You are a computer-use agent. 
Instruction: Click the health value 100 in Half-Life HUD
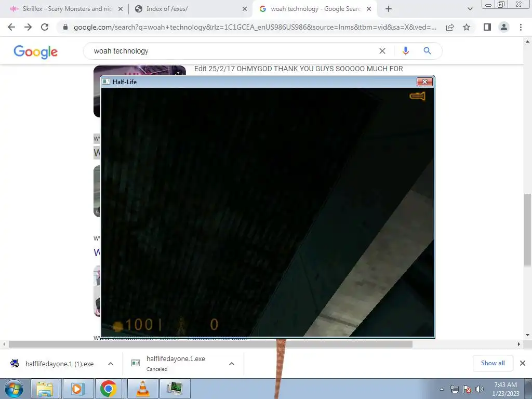(x=139, y=325)
